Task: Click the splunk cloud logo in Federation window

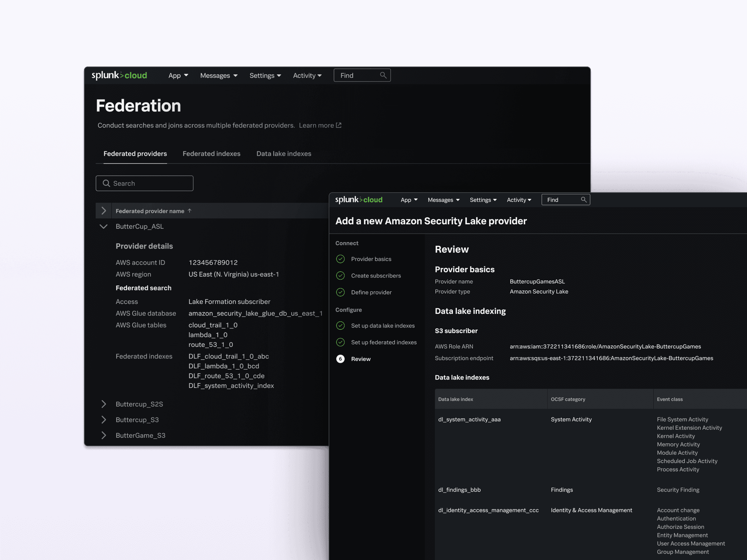Action: (x=119, y=75)
